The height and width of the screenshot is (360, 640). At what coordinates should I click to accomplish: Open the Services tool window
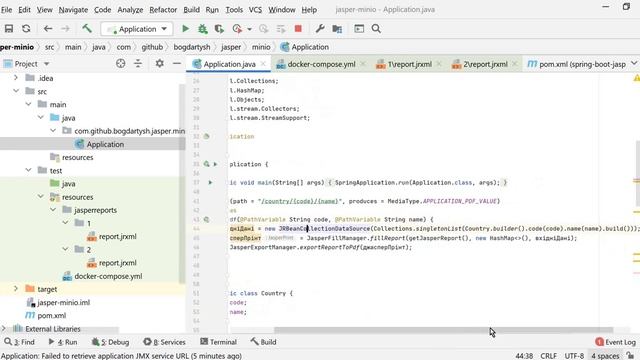coord(164,342)
